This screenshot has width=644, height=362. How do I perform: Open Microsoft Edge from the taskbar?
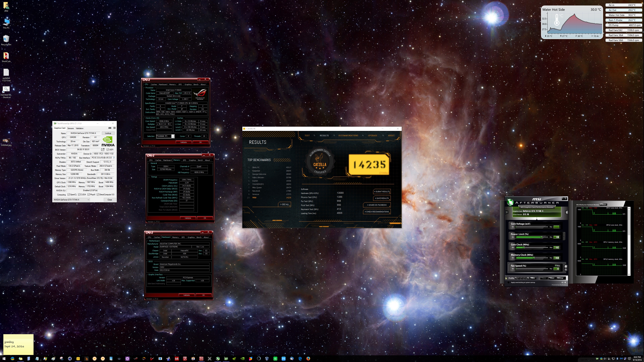click(x=300, y=358)
